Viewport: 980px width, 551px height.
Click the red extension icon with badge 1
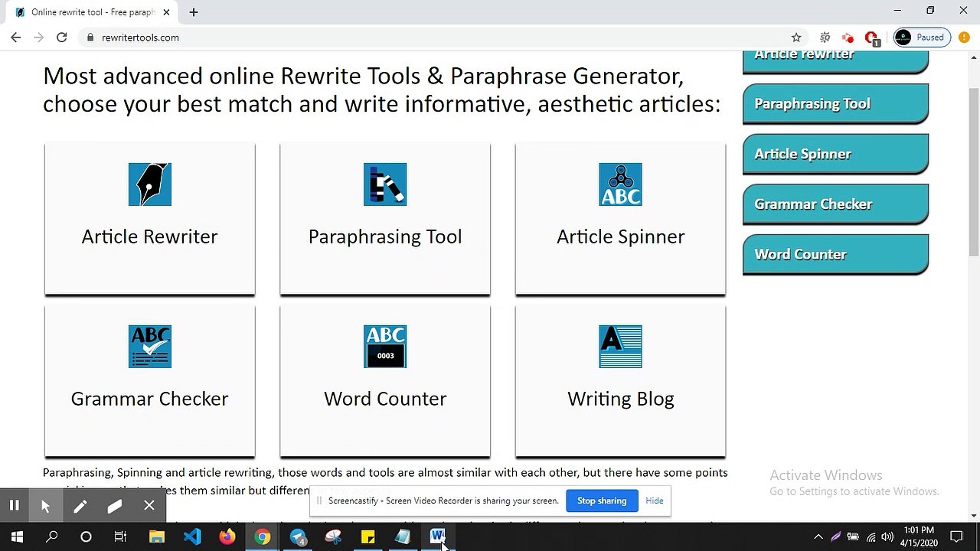pos(871,37)
